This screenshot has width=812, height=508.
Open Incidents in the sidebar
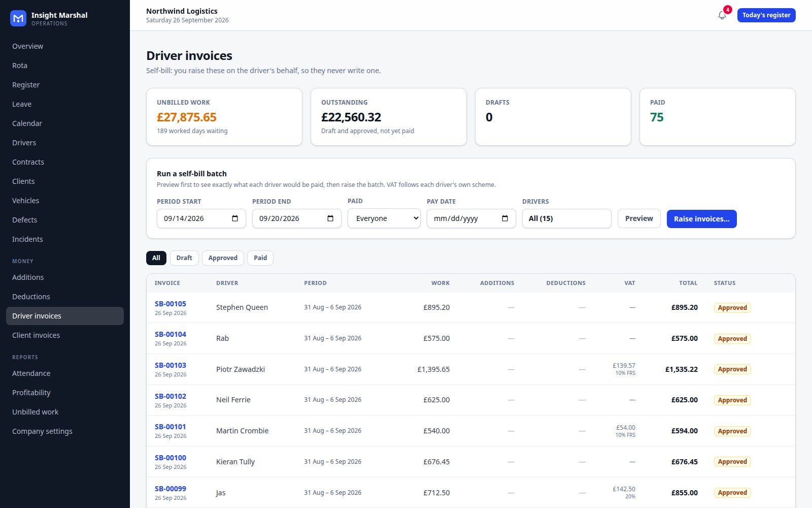[65, 239]
